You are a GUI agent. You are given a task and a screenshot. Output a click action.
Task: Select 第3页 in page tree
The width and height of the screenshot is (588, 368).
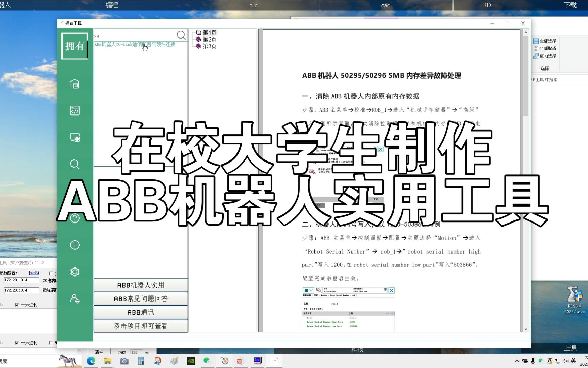[209, 46]
